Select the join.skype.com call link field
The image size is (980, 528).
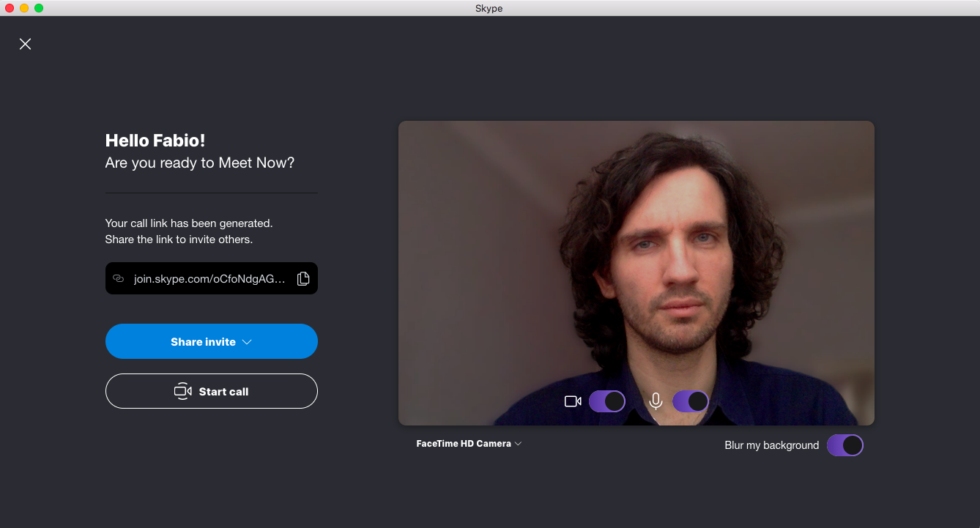tap(212, 278)
